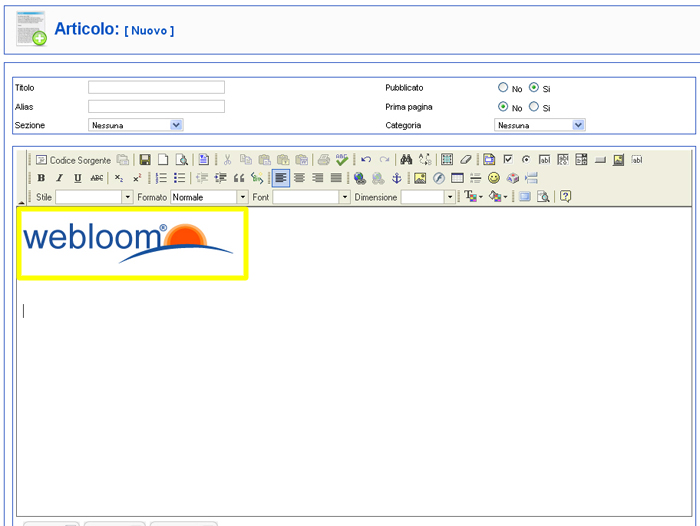The image size is (700, 526).
Task: Toggle Subscript formatting
Action: pyautogui.click(x=119, y=178)
